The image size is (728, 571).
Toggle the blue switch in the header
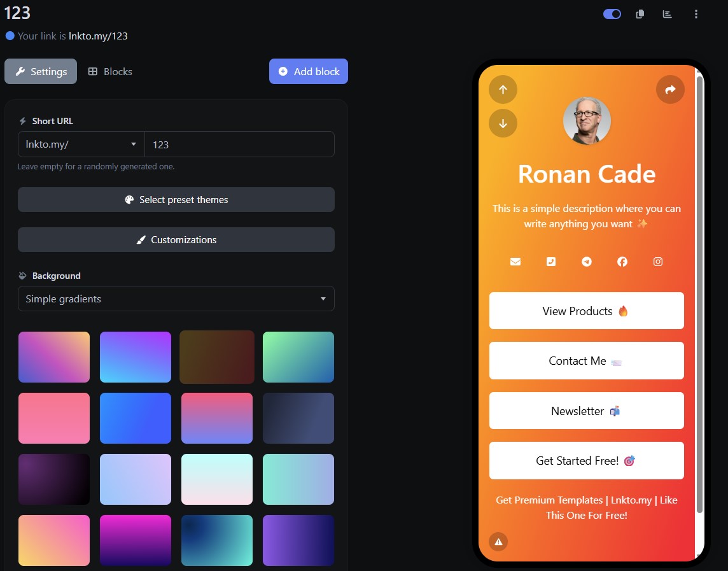(x=612, y=13)
